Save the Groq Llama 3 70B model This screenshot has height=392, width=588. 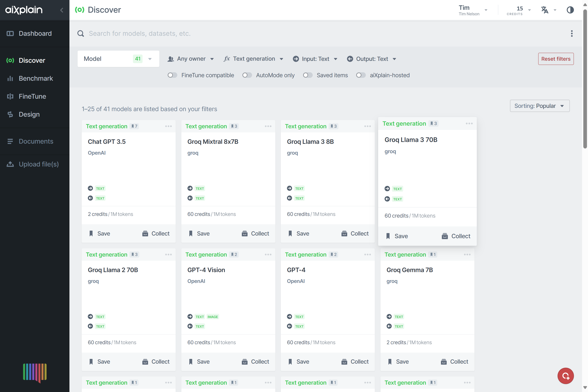[x=397, y=236]
